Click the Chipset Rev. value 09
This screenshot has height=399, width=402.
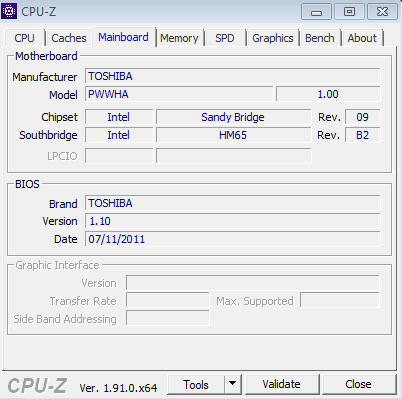coord(363,117)
